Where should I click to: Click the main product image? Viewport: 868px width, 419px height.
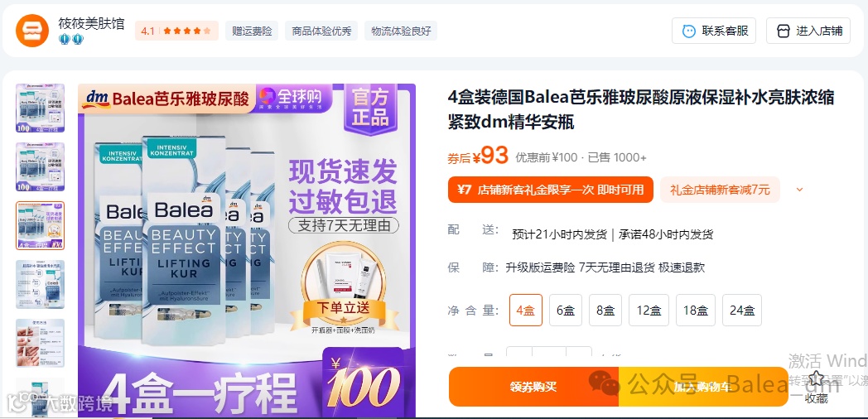[x=246, y=250]
